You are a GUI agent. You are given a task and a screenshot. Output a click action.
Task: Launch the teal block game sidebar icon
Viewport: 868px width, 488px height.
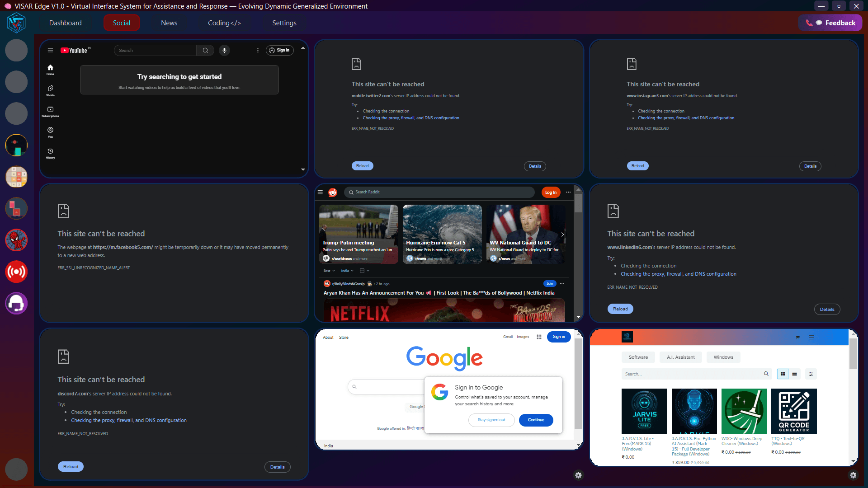click(16, 145)
